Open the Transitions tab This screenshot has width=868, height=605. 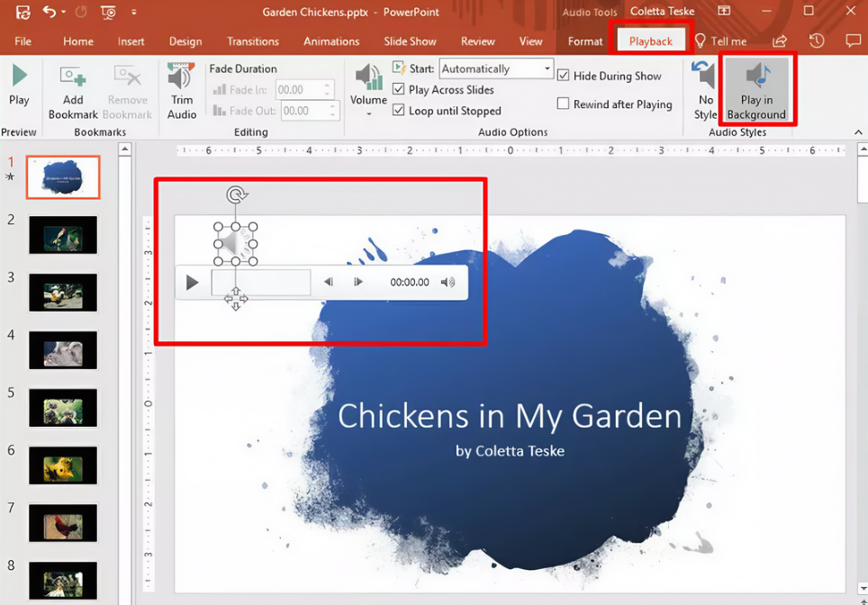(x=253, y=41)
